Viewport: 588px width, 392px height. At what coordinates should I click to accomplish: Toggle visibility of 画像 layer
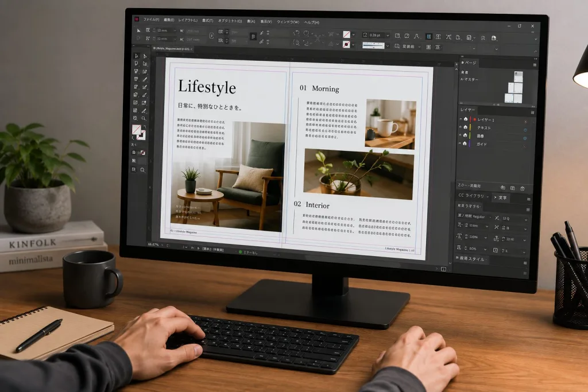click(460, 135)
